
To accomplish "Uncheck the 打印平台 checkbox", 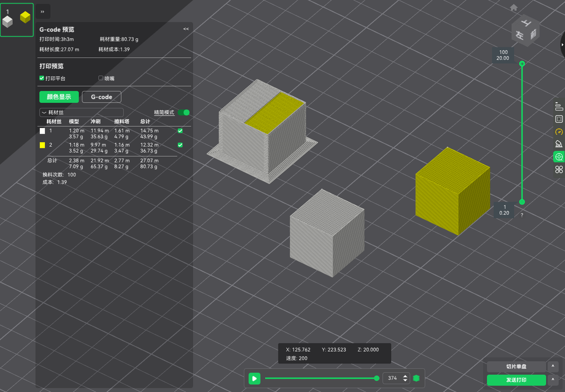I will (x=42, y=78).
